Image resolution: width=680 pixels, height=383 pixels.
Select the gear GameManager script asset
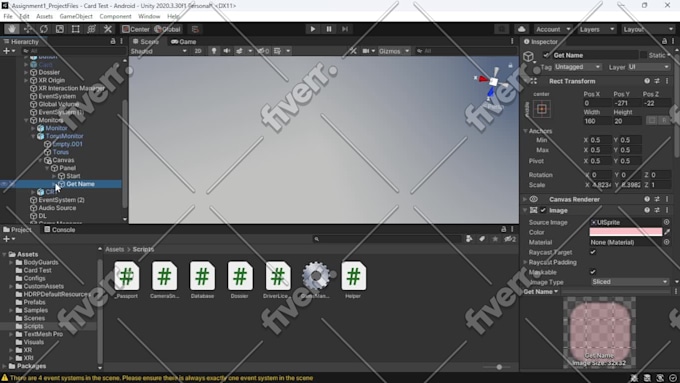click(316, 280)
